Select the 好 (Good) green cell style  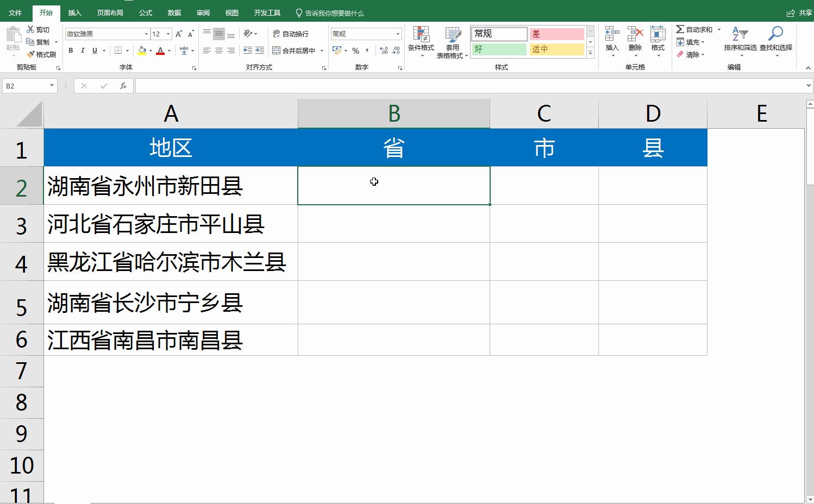pyautogui.click(x=498, y=49)
